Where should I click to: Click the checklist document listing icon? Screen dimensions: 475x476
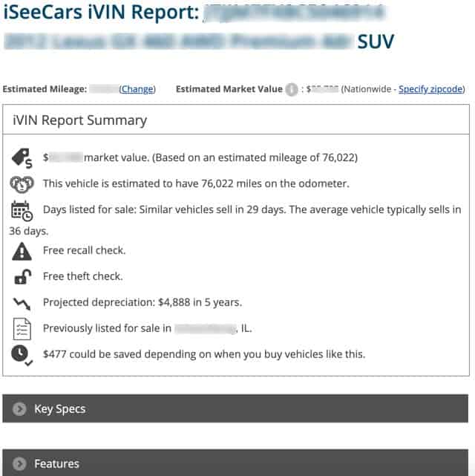[22, 329]
